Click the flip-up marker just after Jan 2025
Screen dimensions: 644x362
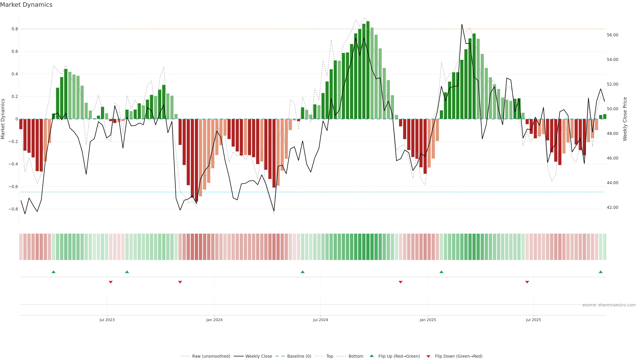[x=442, y=272]
